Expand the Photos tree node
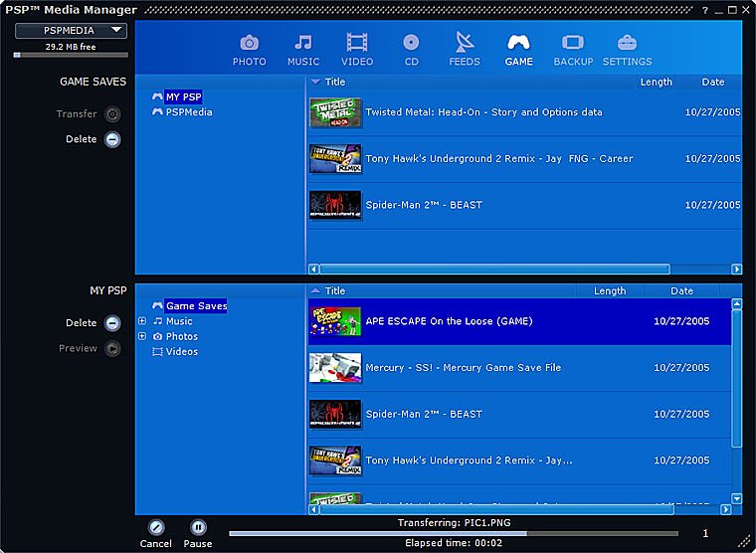The width and height of the screenshot is (756, 553). point(142,336)
